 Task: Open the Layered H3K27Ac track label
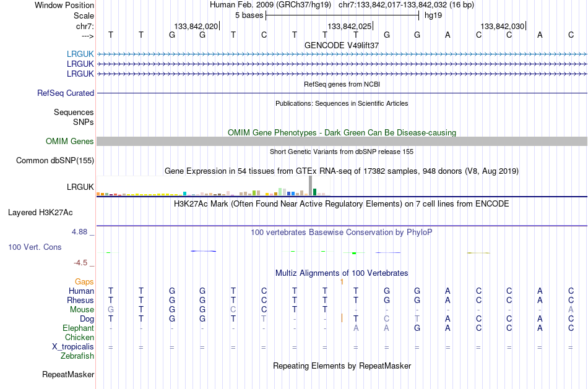point(40,213)
